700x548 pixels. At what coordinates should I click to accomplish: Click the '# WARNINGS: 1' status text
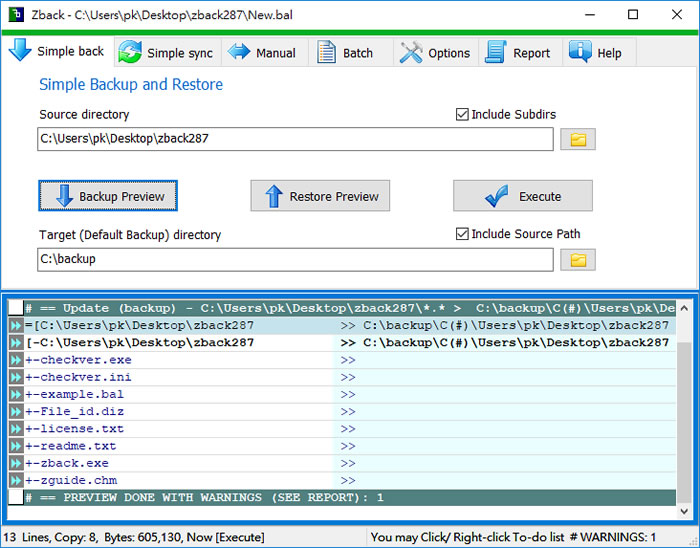tap(612, 537)
